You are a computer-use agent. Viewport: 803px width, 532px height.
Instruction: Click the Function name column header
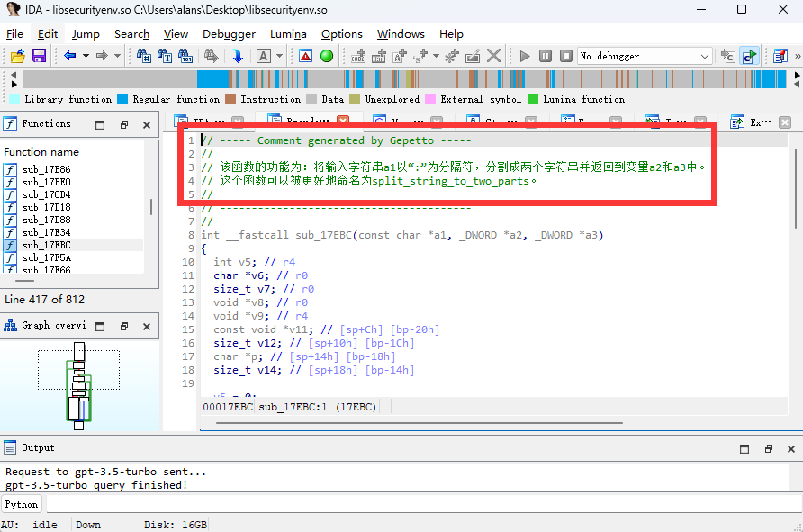(41, 152)
